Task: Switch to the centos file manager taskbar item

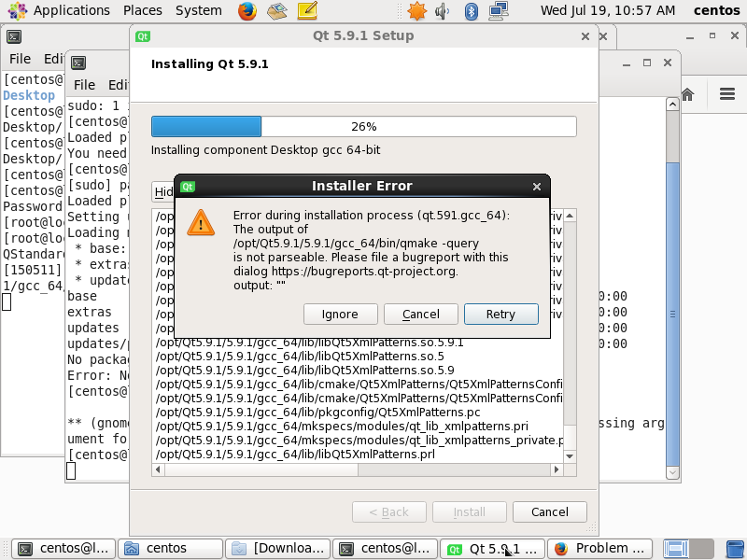Action: (171, 549)
